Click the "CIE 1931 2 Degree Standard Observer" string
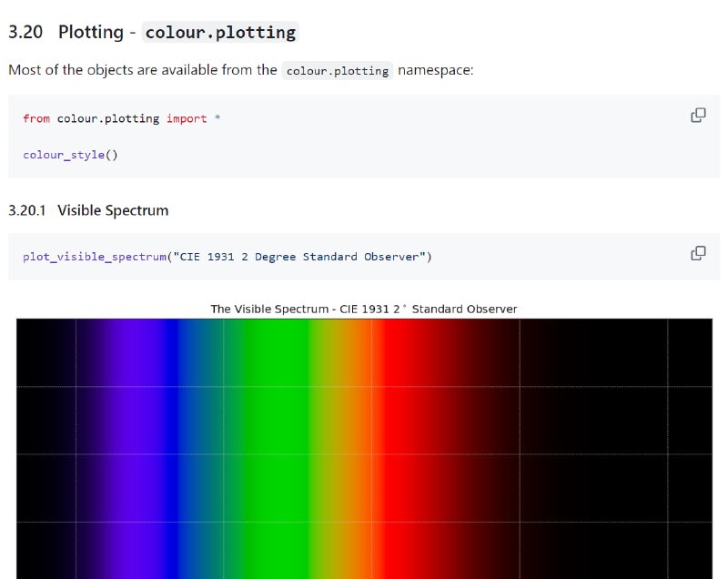 pos(299,257)
